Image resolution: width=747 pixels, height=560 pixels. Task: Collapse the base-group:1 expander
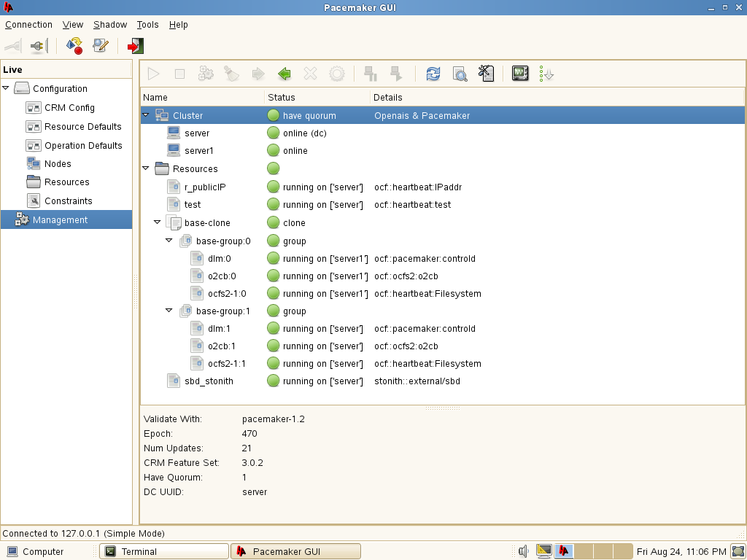[x=169, y=311]
